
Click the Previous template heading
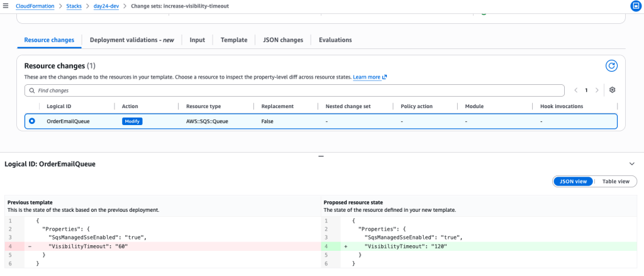tap(30, 202)
